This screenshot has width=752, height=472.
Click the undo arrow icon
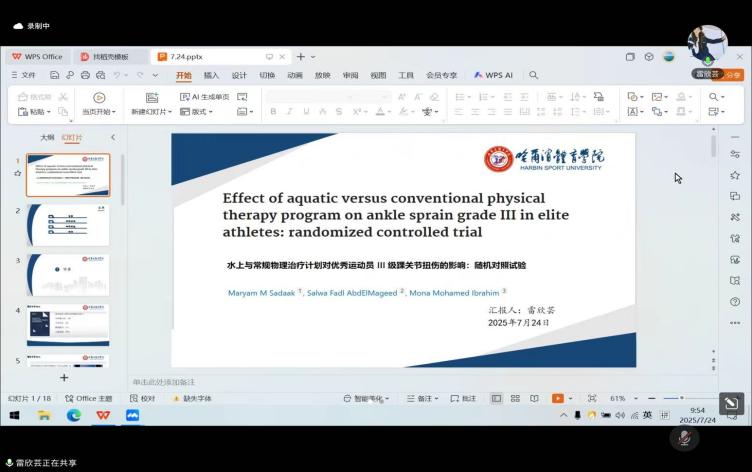click(x=117, y=75)
